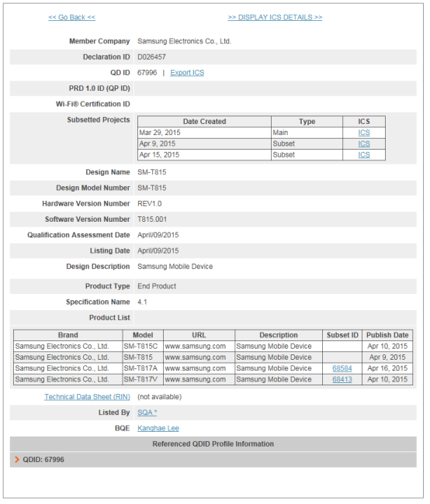Click the Specification Name value 4.1
This screenshot has height=504, width=430.
[x=142, y=302]
